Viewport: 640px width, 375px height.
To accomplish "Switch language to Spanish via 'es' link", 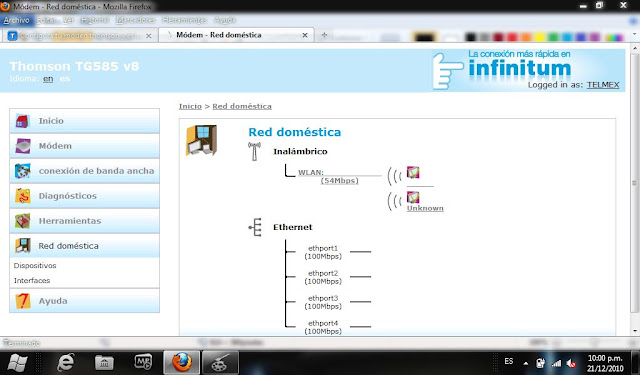I will coord(65,79).
